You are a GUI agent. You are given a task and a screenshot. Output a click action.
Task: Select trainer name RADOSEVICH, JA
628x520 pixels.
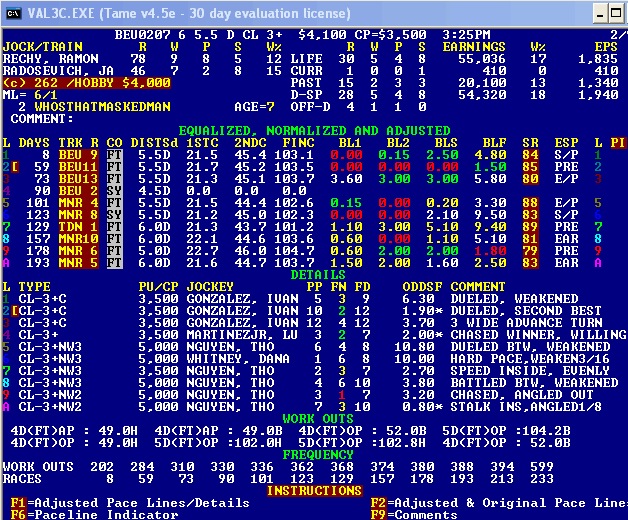coord(58,71)
